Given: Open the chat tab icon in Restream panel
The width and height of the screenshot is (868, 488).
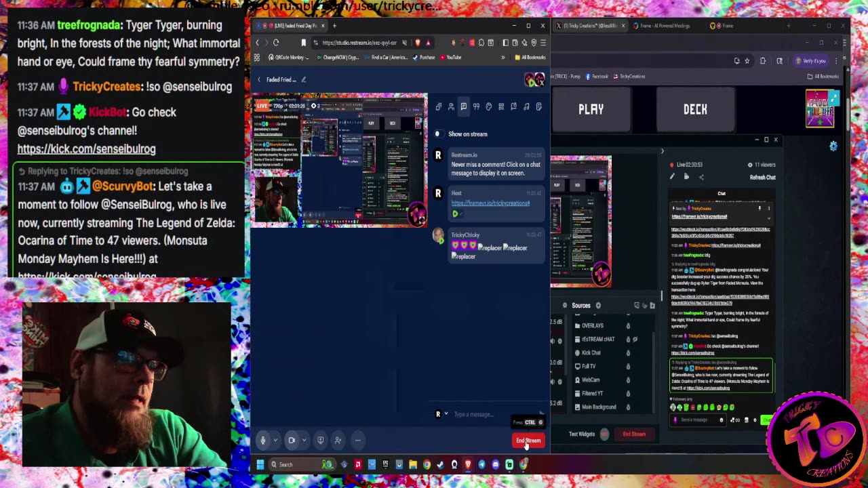Looking at the screenshot, I should (464, 106).
